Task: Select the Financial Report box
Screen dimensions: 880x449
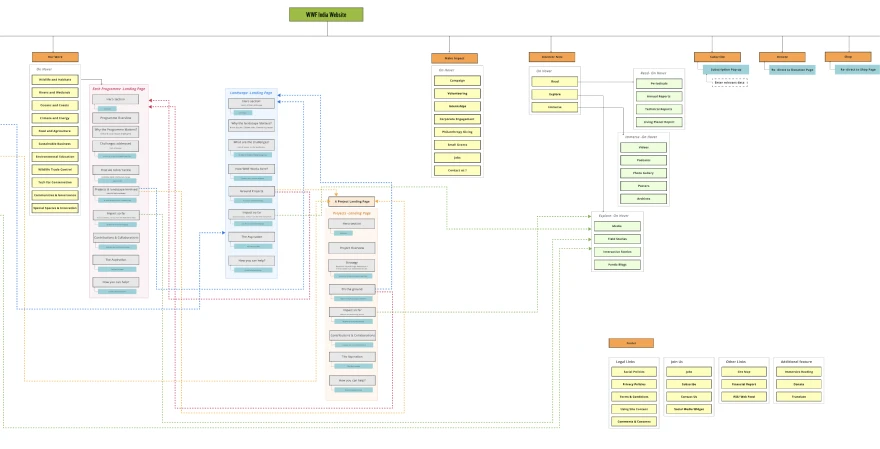Action: point(744,384)
